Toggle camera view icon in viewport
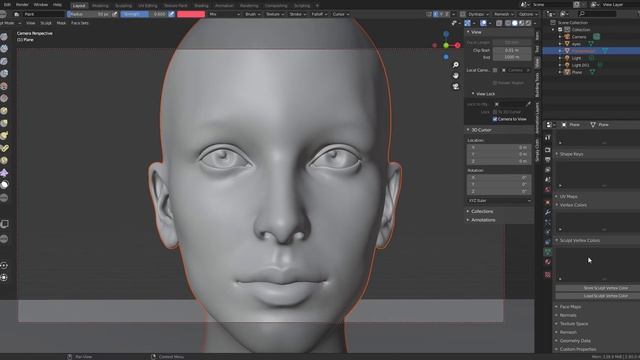Viewport: 640px width, 360px height. click(456, 87)
